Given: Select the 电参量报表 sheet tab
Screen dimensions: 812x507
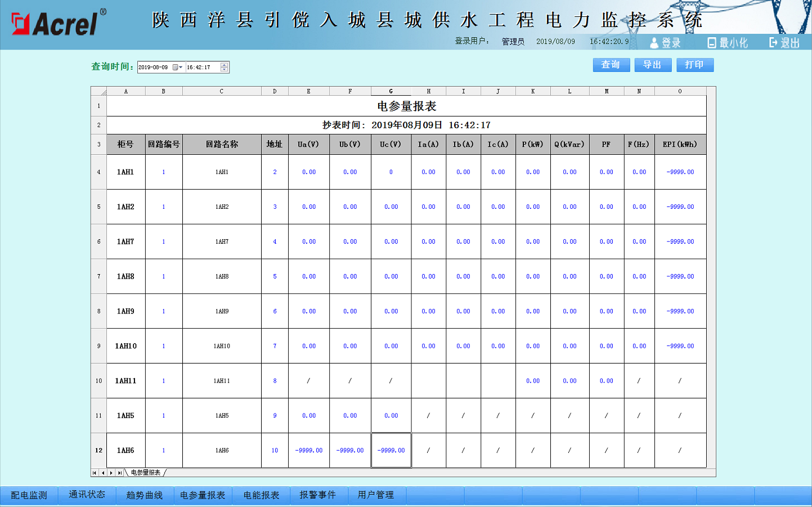Looking at the screenshot, I should (146, 473).
